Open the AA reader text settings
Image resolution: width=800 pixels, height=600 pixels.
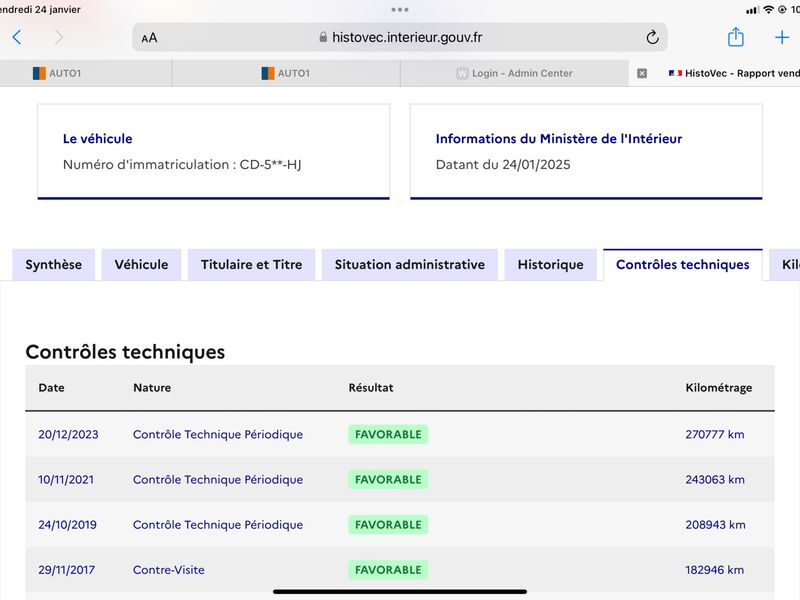coord(149,38)
